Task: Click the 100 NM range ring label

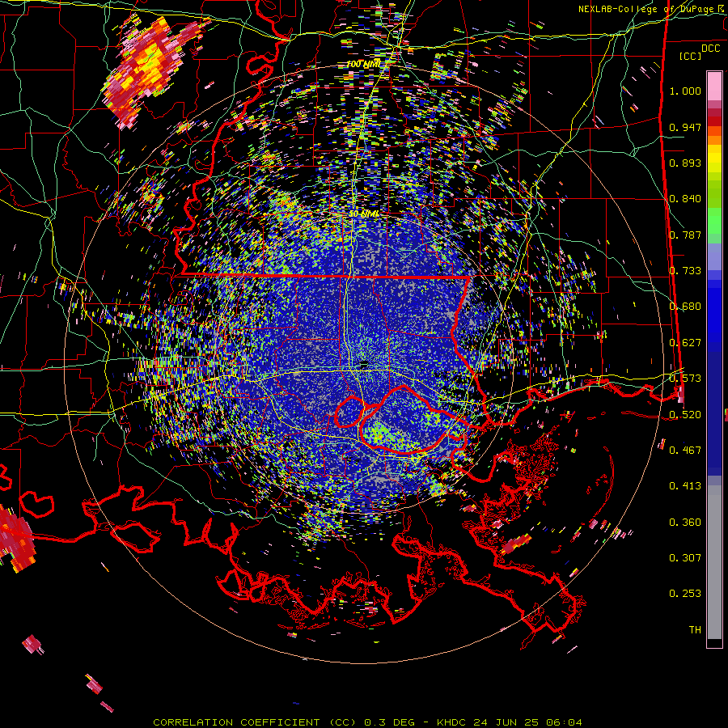Action: pyautogui.click(x=363, y=64)
